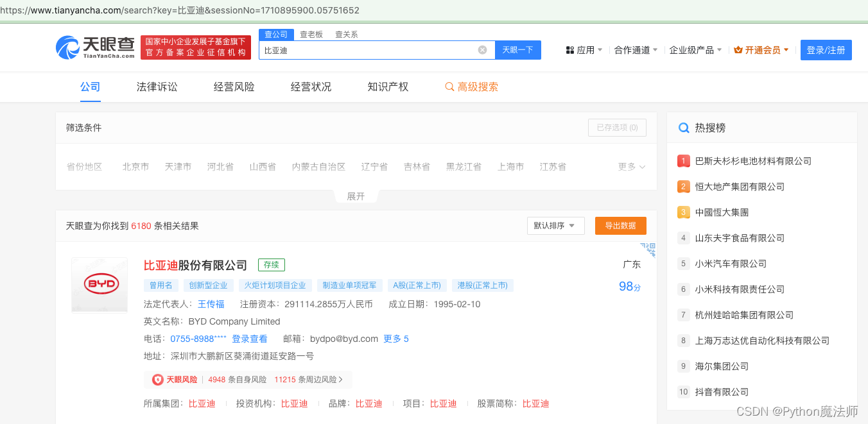Open the 所属集团 比亚迪 link
The image size is (868, 424).
click(202, 403)
